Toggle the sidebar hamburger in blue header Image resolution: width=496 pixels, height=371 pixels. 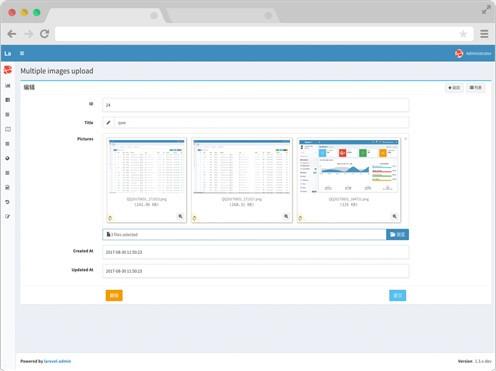click(x=22, y=53)
